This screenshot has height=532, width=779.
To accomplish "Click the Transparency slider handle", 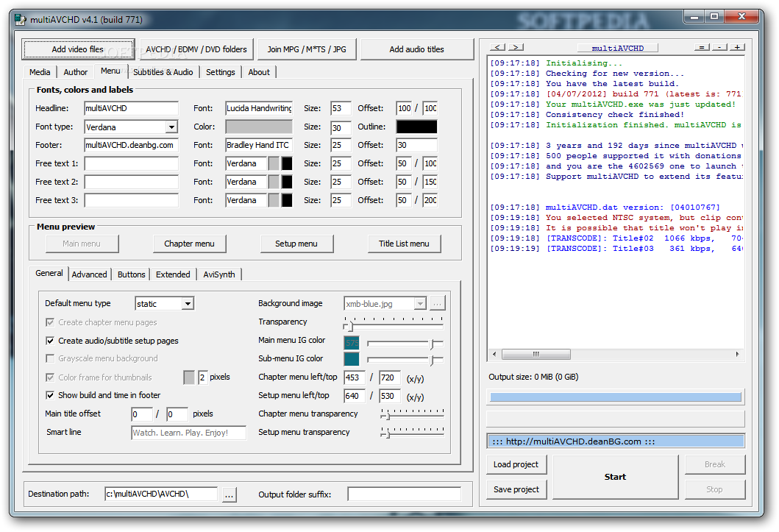I will coord(351,327).
